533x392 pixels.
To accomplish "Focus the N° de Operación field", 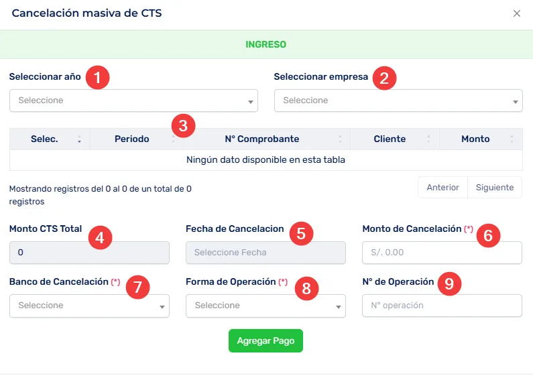I will pos(442,306).
